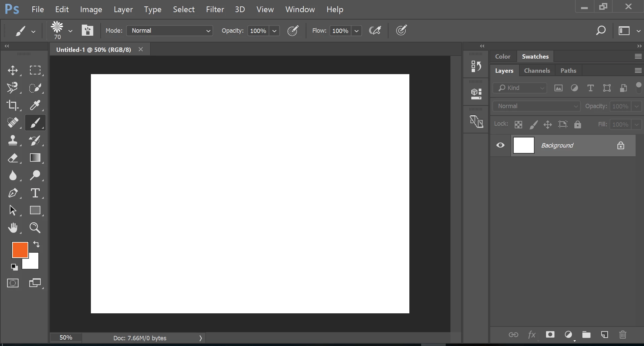Open the Tool Preset picker arrow
This screenshot has height=346, width=644.
pos(33,31)
